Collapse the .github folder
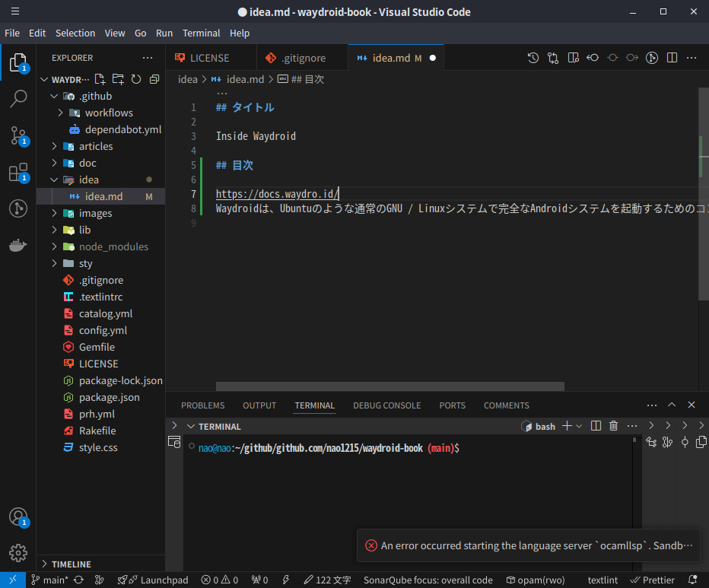Image resolution: width=709 pixels, height=588 pixels. pos(53,95)
